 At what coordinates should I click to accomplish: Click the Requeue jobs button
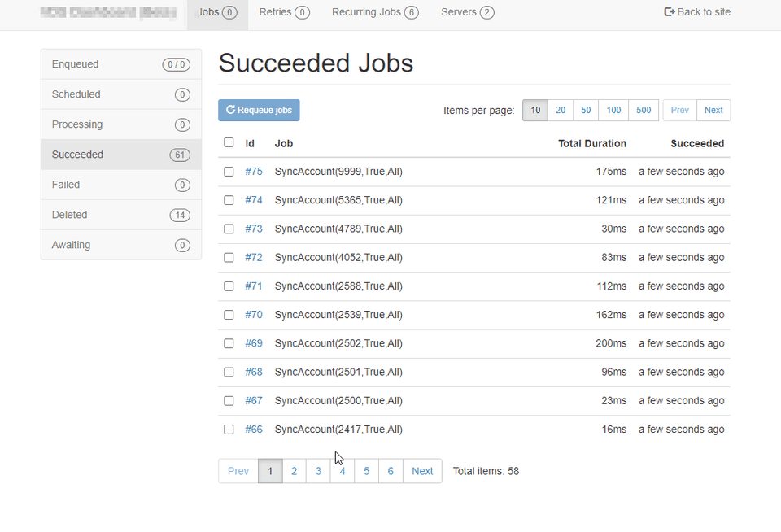click(259, 110)
